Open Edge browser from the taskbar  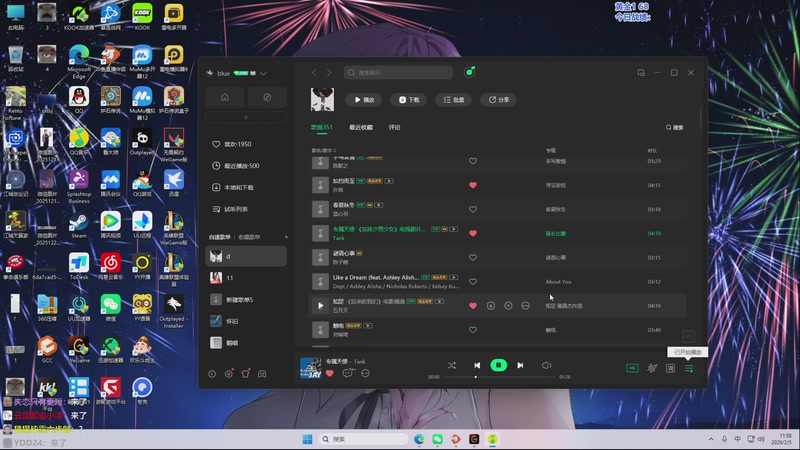(x=419, y=439)
